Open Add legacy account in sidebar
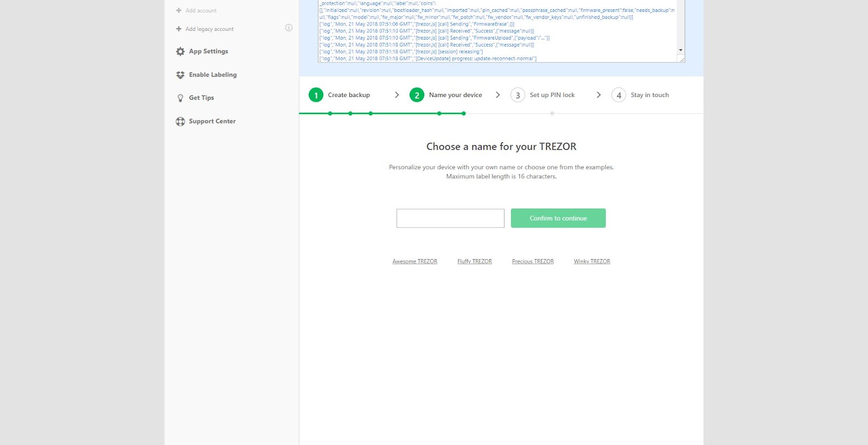868x445 pixels. coord(209,29)
